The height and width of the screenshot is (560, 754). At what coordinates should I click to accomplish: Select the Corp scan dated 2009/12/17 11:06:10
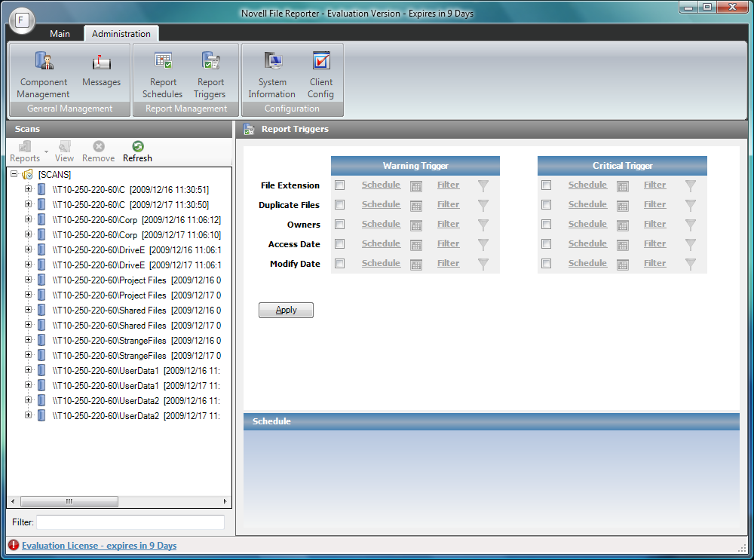136,234
